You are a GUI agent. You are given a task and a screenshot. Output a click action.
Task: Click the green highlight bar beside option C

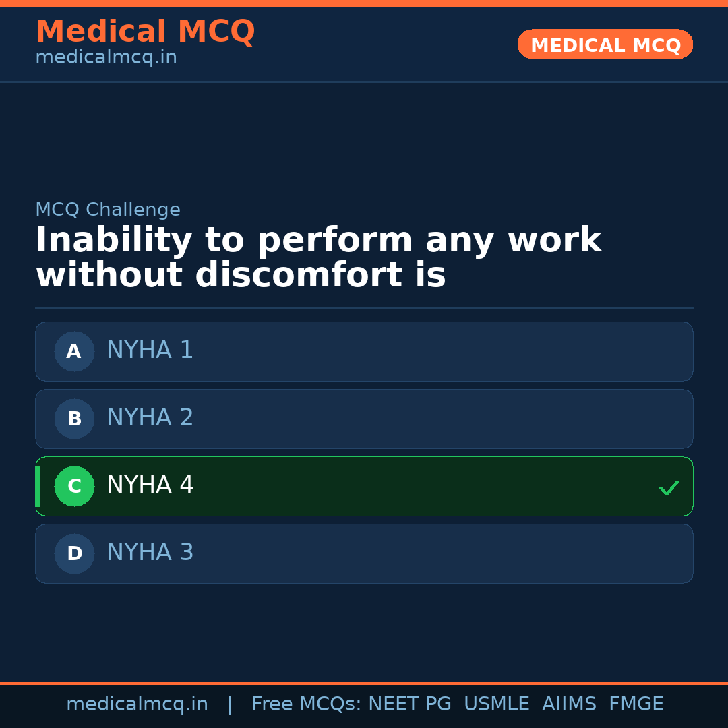pyautogui.click(x=37, y=486)
